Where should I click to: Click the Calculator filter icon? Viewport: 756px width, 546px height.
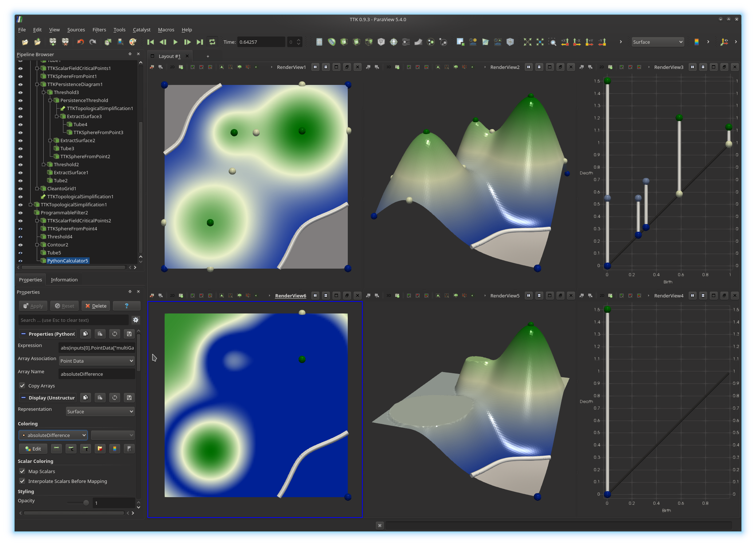pyautogui.click(x=319, y=42)
